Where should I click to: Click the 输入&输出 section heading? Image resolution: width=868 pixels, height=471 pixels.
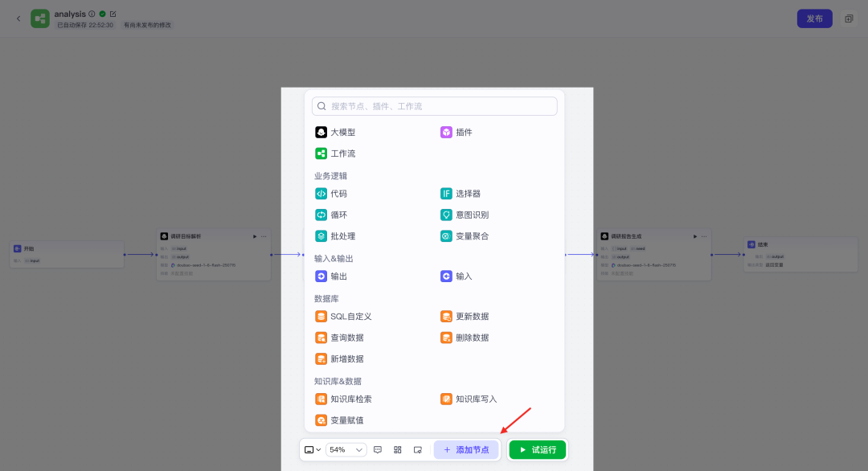[x=334, y=259]
